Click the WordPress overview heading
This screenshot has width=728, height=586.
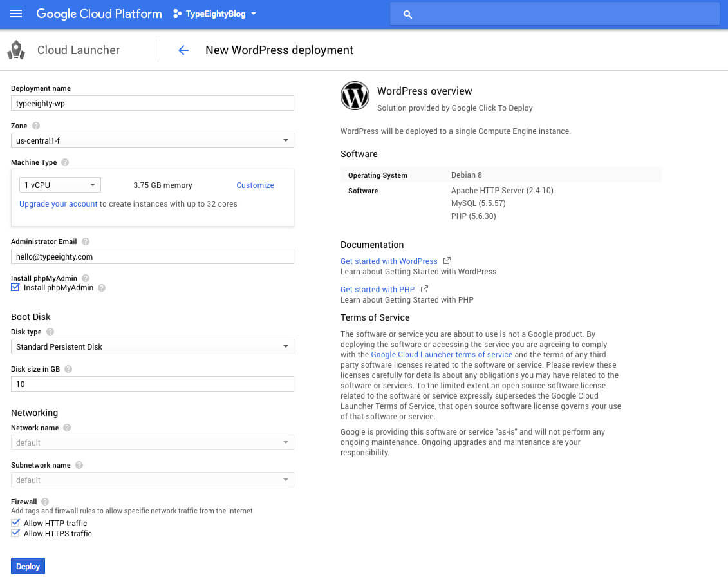click(424, 91)
